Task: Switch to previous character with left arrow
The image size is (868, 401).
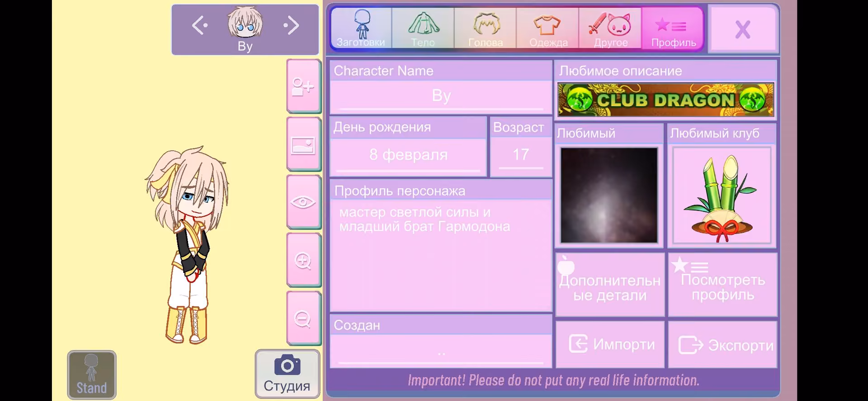Action: point(199,25)
